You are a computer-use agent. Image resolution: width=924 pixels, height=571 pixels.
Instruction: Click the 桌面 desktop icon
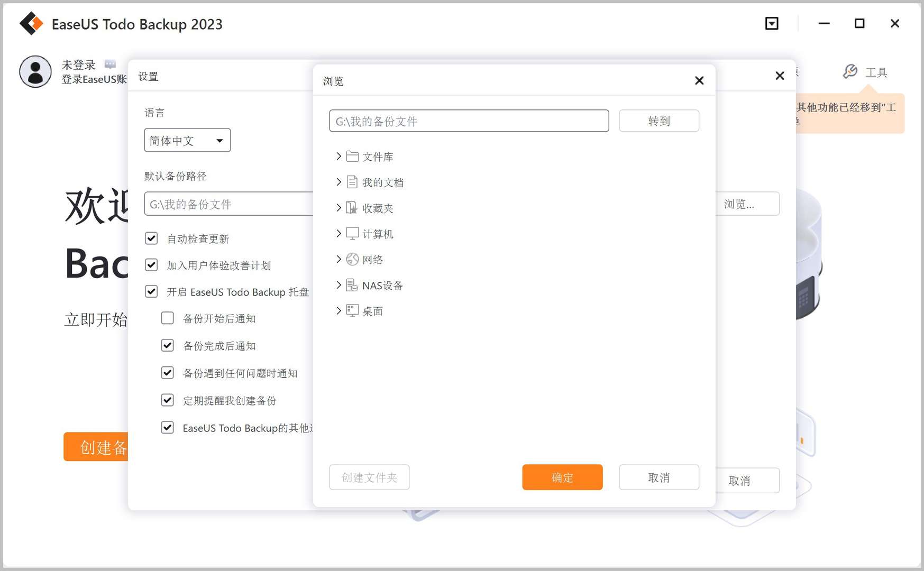[352, 311]
